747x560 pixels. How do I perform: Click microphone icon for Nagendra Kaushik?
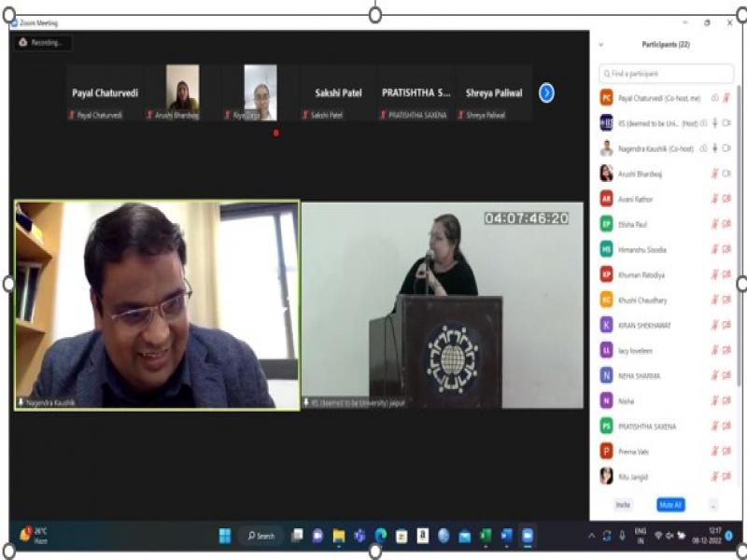(x=715, y=148)
